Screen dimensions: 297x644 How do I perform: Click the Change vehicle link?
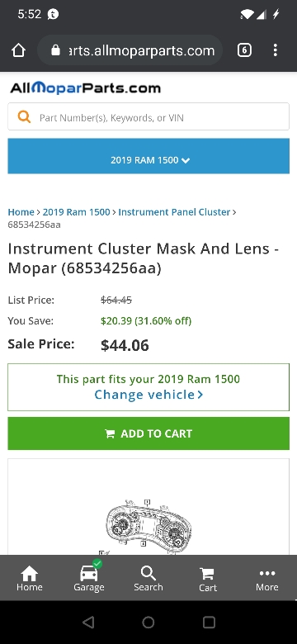(x=148, y=395)
